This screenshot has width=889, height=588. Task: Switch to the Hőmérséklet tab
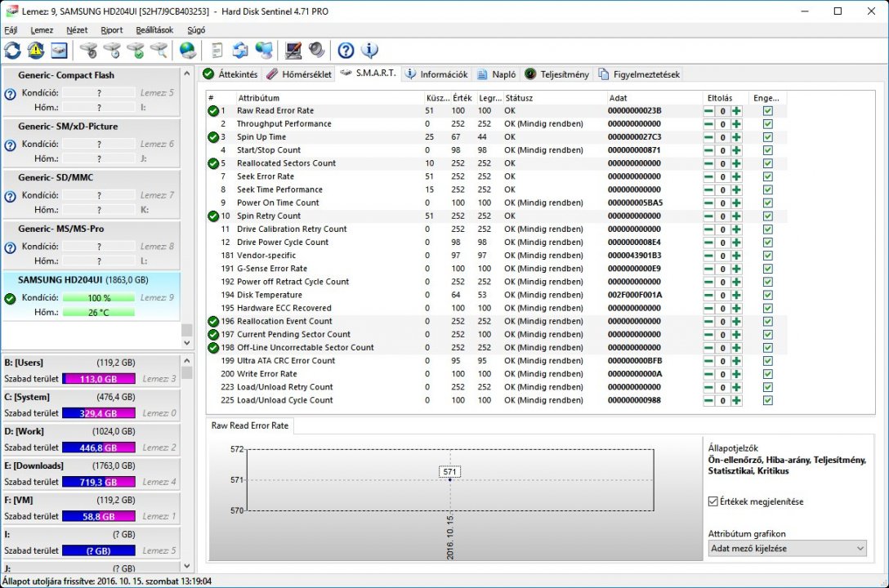click(x=299, y=74)
